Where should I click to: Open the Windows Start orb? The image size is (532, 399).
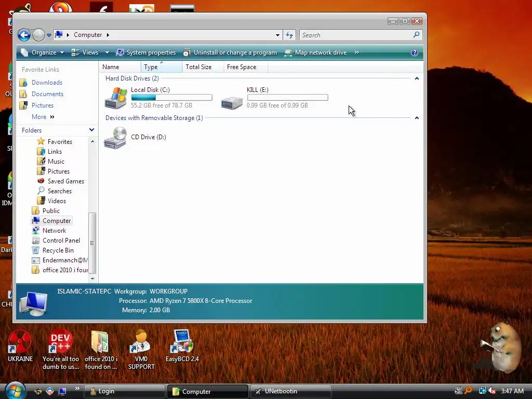point(15,391)
